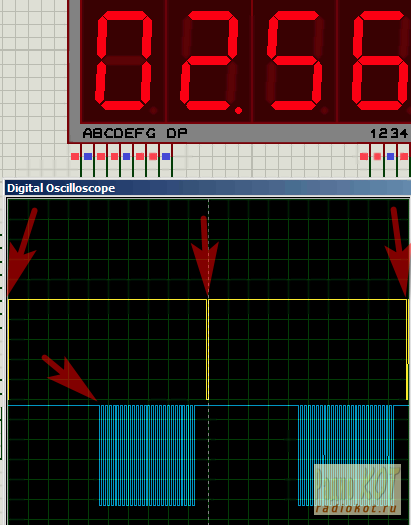Click the 1234 digit-select label

390,134
